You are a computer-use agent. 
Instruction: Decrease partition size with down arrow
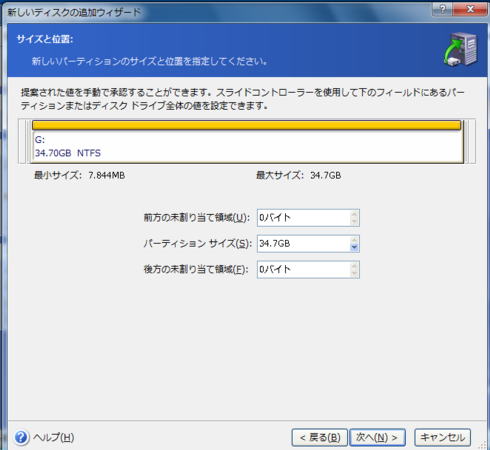click(354, 247)
